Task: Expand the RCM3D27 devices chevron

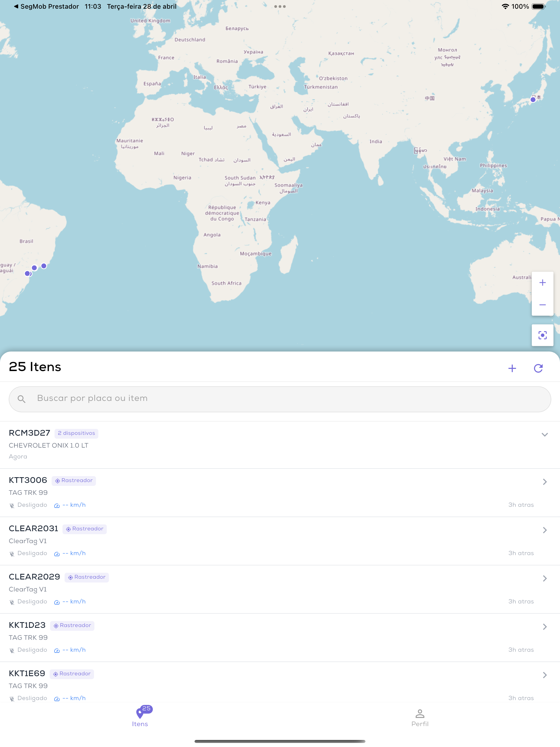Action: [x=545, y=435]
